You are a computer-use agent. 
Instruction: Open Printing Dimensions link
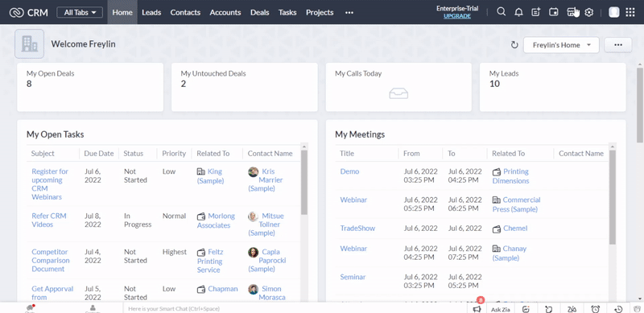coord(510,175)
